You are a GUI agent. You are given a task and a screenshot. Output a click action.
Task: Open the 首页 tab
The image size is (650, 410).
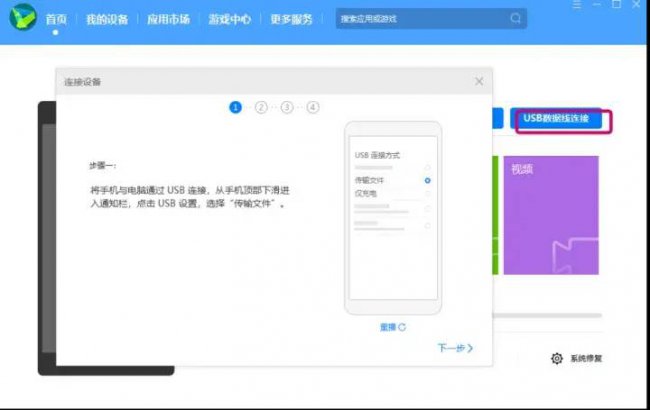[56, 19]
